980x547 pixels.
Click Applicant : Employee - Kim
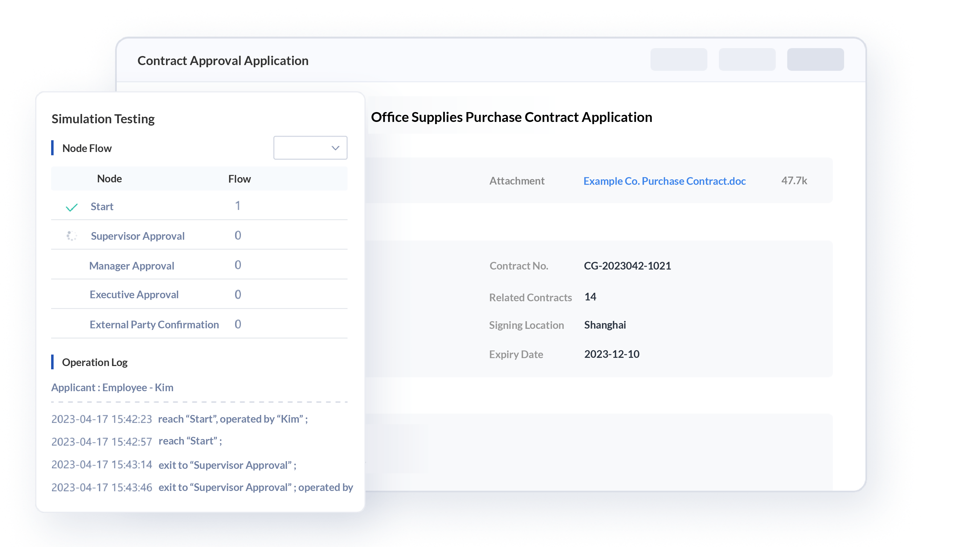tap(112, 387)
